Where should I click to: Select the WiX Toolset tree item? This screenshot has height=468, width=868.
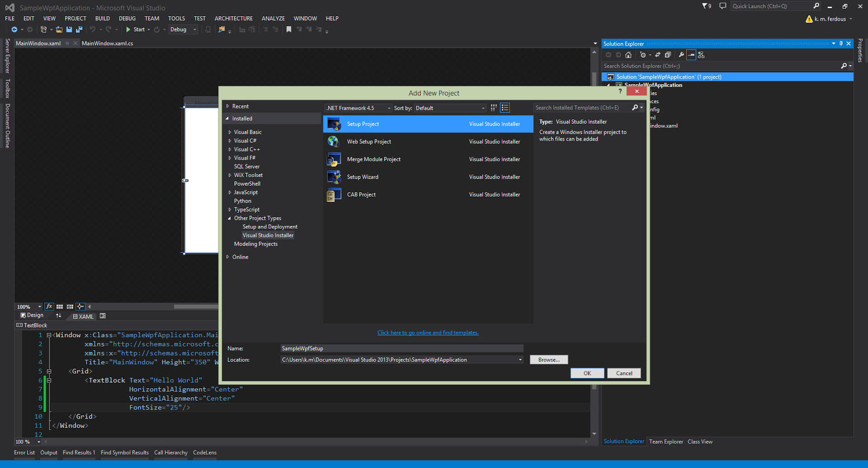tap(248, 175)
